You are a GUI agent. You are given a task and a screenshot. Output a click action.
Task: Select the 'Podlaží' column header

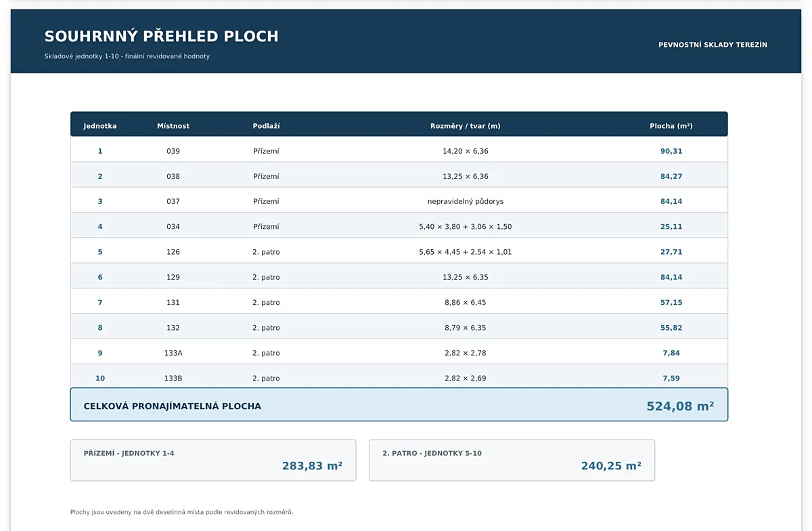coord(266,126)
